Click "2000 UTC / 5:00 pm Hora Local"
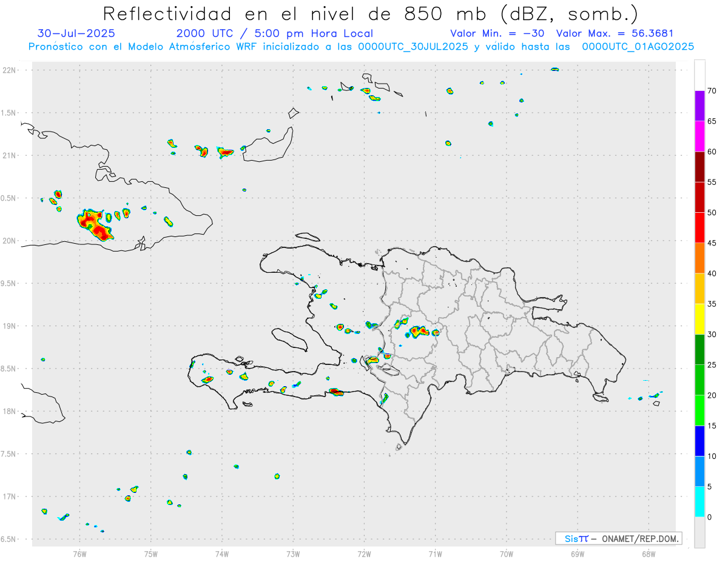Viewport: 728px width, 562px height. point(275,33)
